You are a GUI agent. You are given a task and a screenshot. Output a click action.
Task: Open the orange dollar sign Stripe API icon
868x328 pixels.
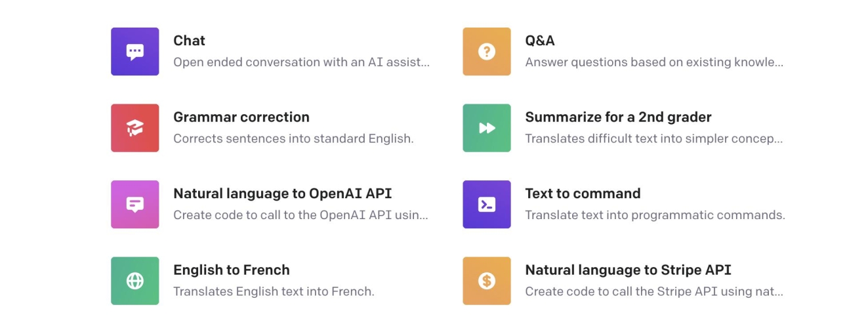[x=487, y=281]
